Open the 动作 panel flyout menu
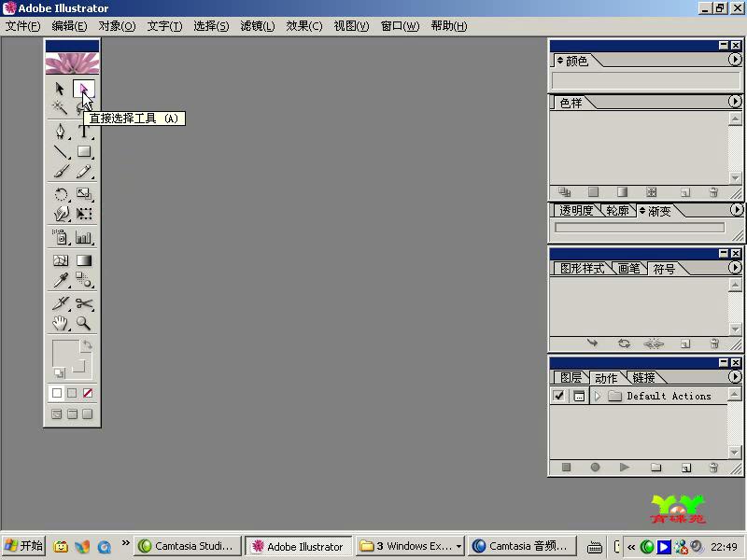This screenshot has width=747, height=560. click(x=735, y=377)
